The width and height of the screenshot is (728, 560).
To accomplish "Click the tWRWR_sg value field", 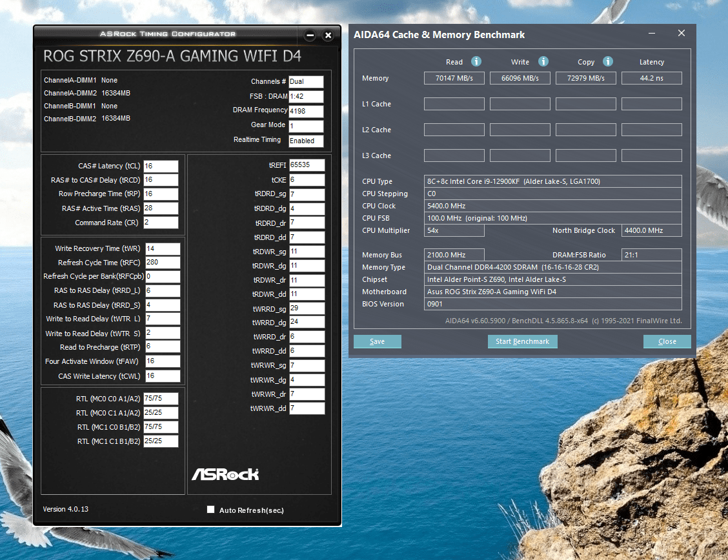I will pos(307,366).
